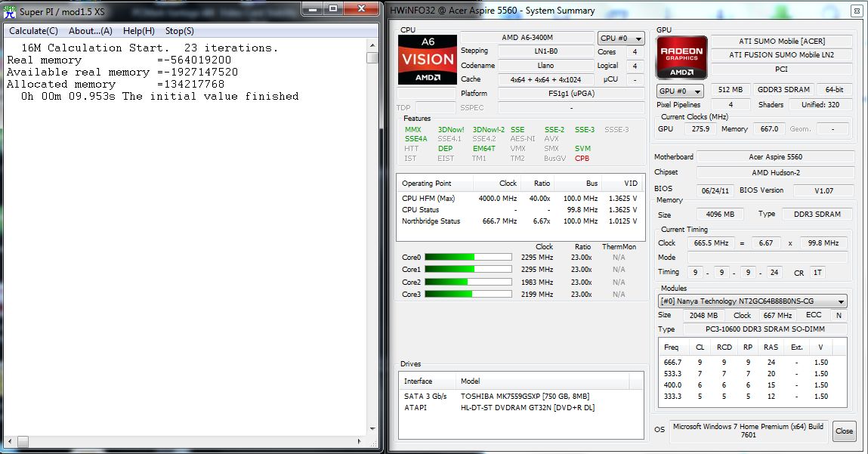
Task: Click the '16M Calculation Start' output line
Action: coord(150,48)
